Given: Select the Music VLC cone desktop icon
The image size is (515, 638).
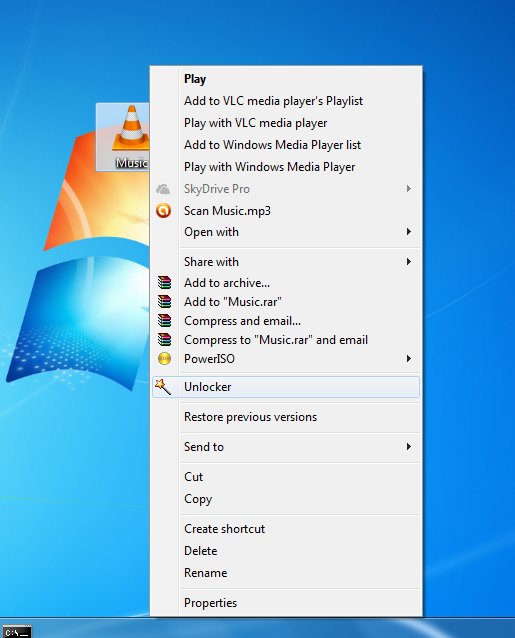Looking at the screenshot, I should pos(123,137).
